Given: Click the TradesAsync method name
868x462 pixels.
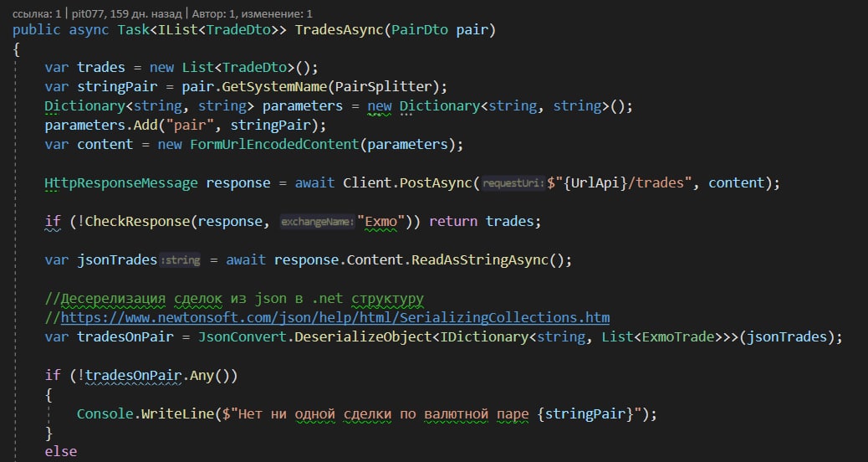Looking at the screenshot, I should click(x=339, y=29).
